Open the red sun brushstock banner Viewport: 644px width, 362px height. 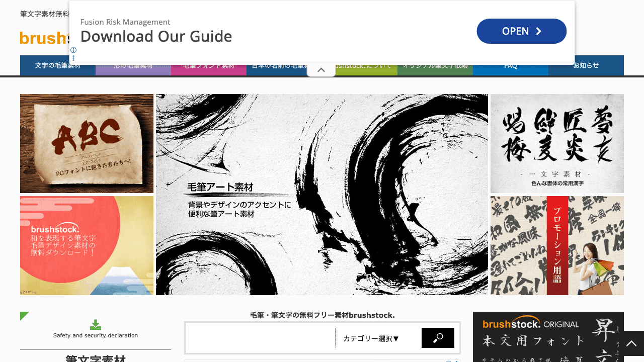pyautogui.click(x=87, y=245)
